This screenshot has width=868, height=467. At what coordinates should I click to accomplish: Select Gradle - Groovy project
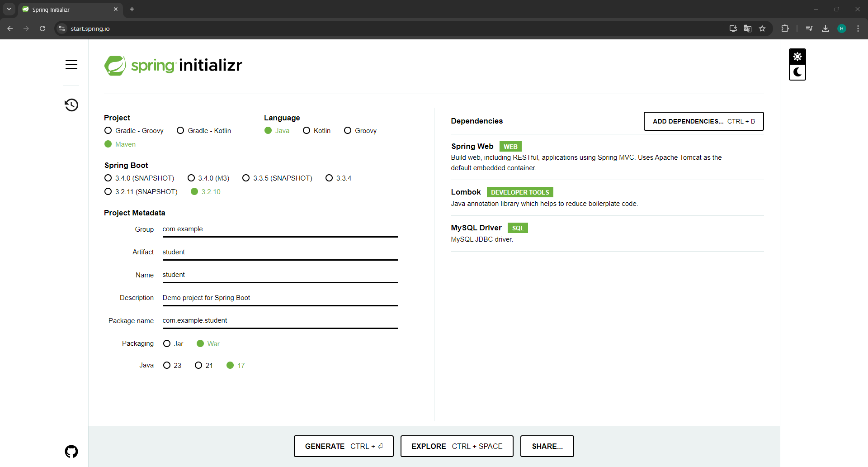click(x=134, y=131)
